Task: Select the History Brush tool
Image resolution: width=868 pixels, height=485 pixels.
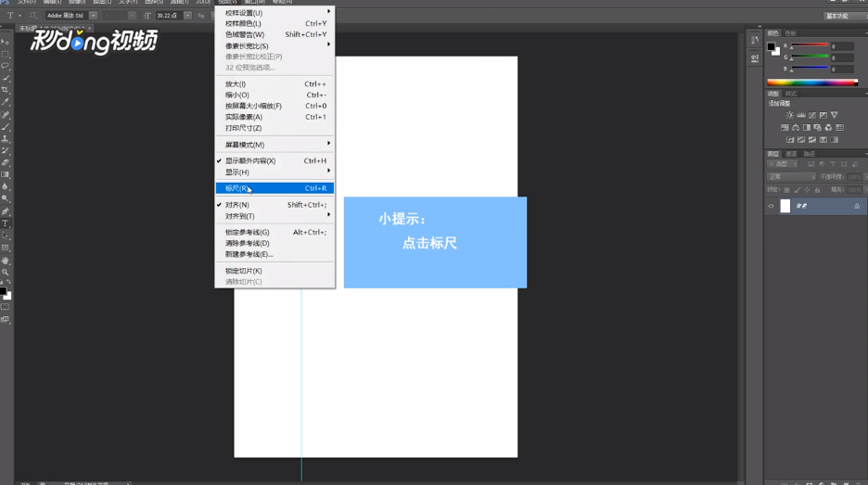Action: pyautogui.click(x=6, y=150)
